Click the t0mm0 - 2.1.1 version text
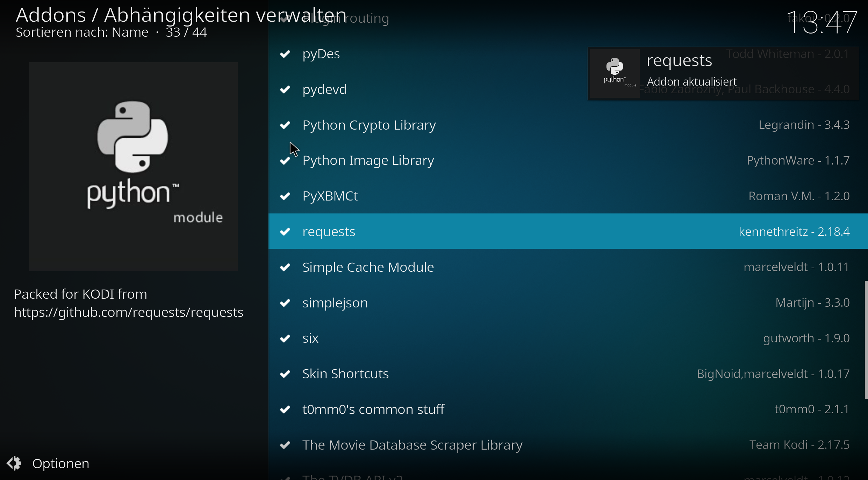 pos(812,409)
